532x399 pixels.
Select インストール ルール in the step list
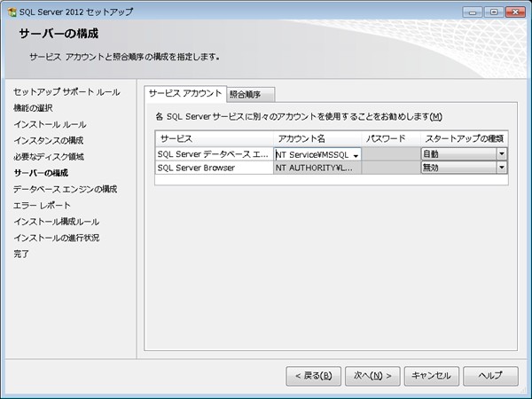(50, 124)
